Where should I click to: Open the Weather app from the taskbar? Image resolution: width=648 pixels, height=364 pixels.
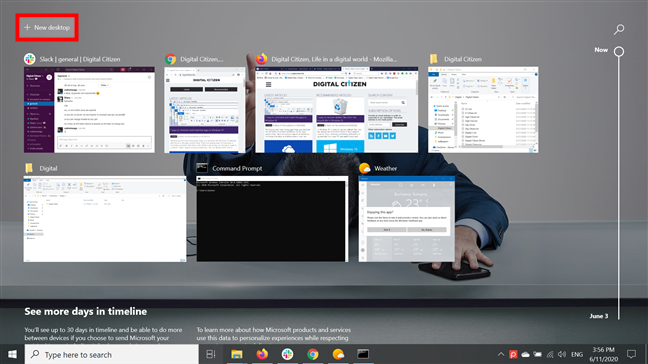338,354
